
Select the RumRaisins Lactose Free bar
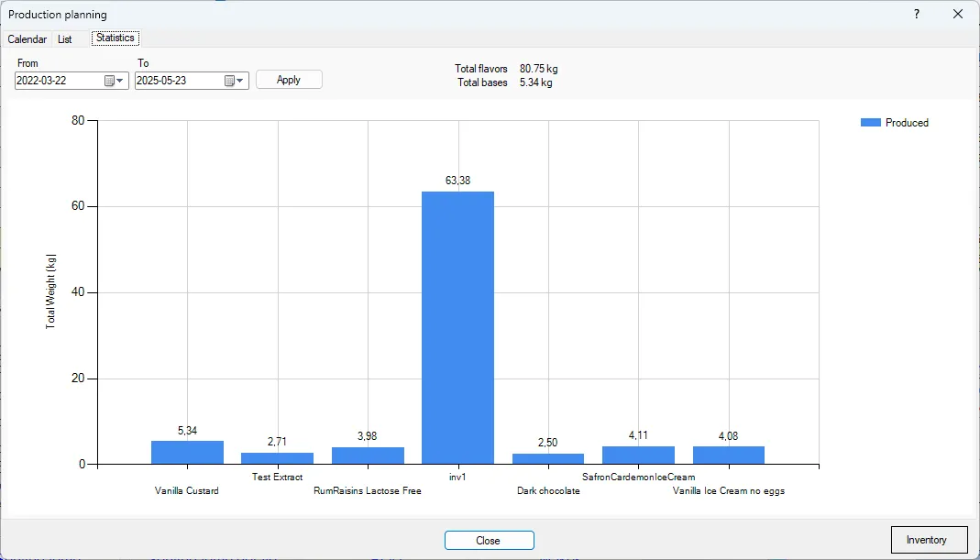[369, 456]
